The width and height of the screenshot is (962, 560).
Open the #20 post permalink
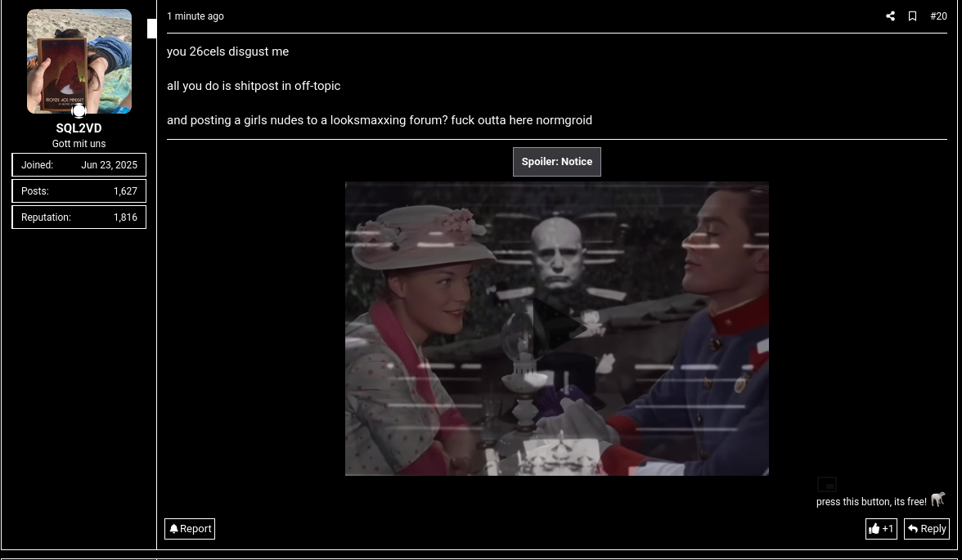point(938,16)
